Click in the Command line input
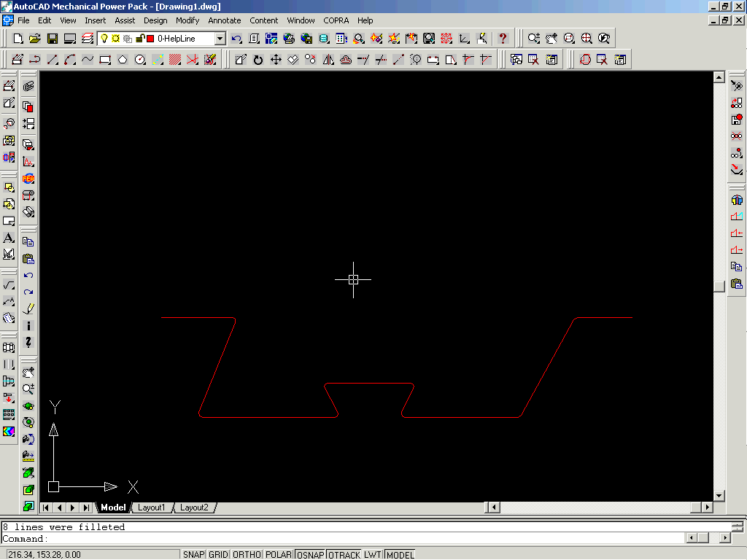The image size is (747, 560). 343,539
